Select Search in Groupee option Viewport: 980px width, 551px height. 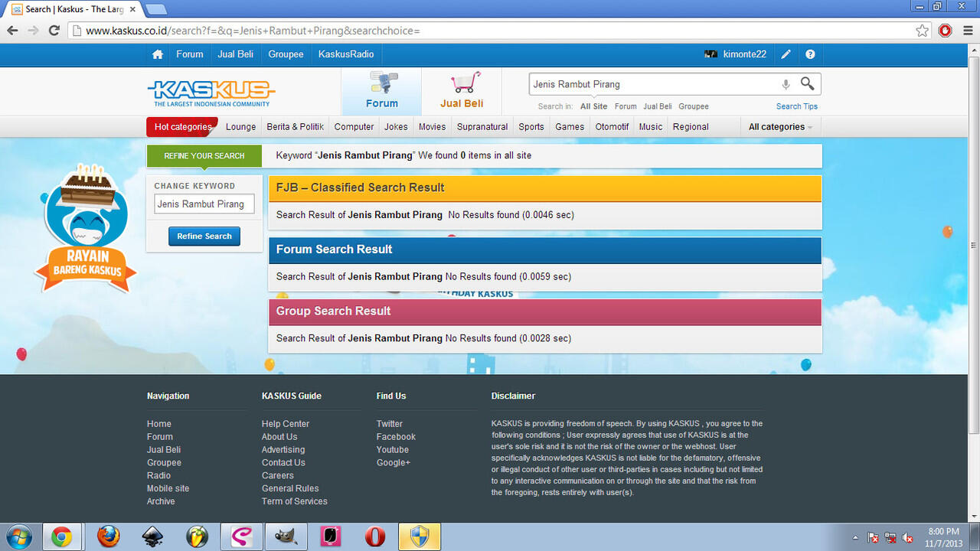(694, 106)
